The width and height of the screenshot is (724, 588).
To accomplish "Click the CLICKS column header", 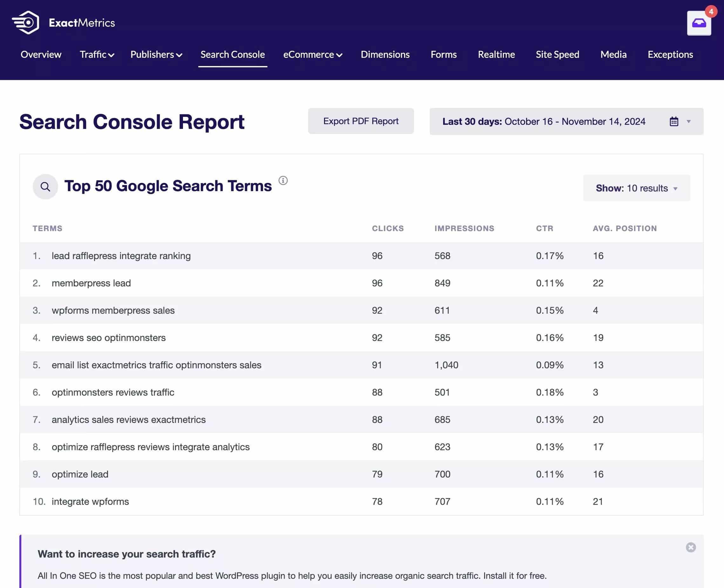I will pyautogui.click(x=388, y=228).
